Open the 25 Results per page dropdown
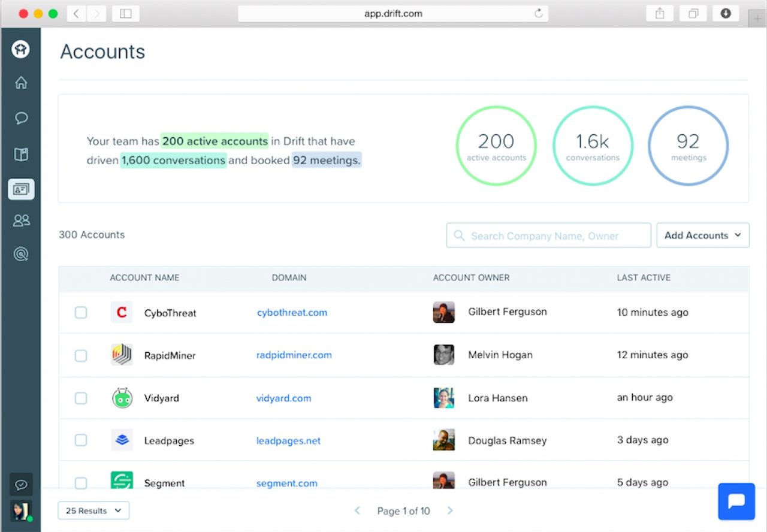 point(93,510)
